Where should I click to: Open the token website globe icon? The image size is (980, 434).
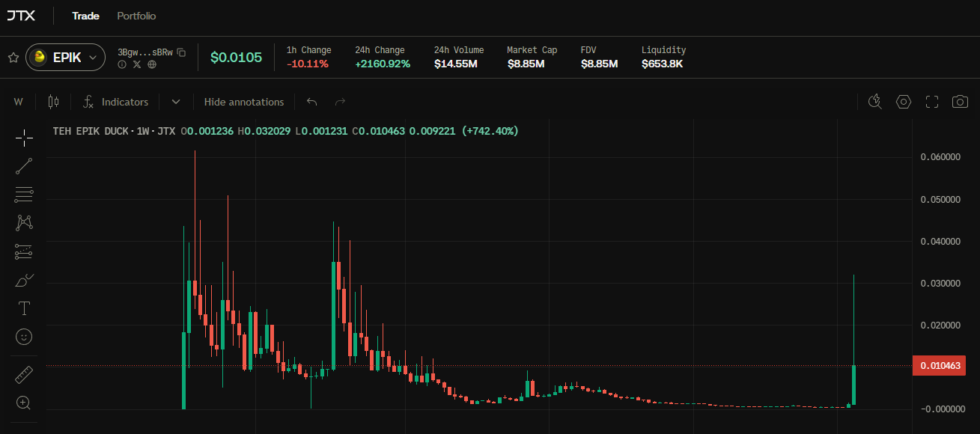pos(152,64)
